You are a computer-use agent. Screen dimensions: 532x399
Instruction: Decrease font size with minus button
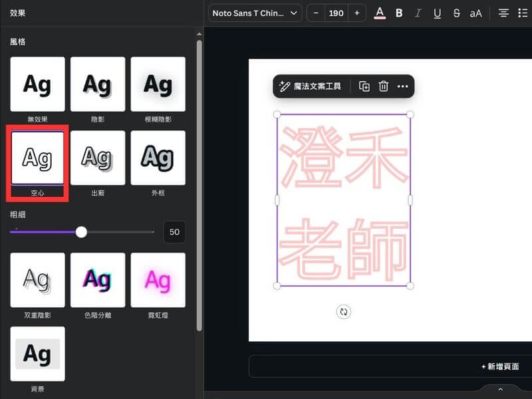pos(316,13)
